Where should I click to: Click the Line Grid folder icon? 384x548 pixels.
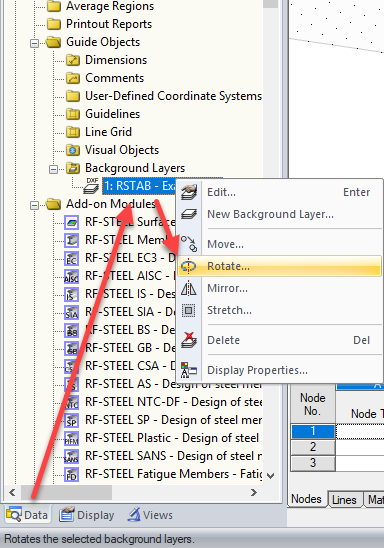[x=73, y=132]
